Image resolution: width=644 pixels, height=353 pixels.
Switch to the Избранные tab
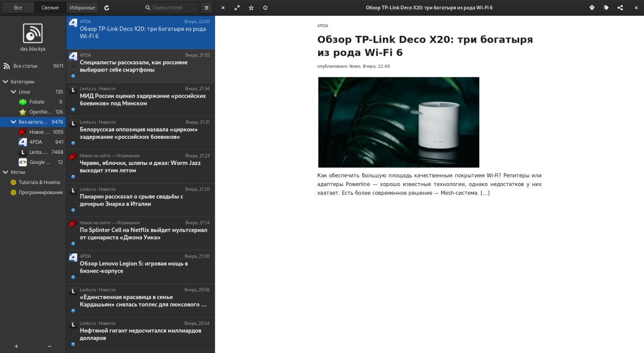click(83, 8)
